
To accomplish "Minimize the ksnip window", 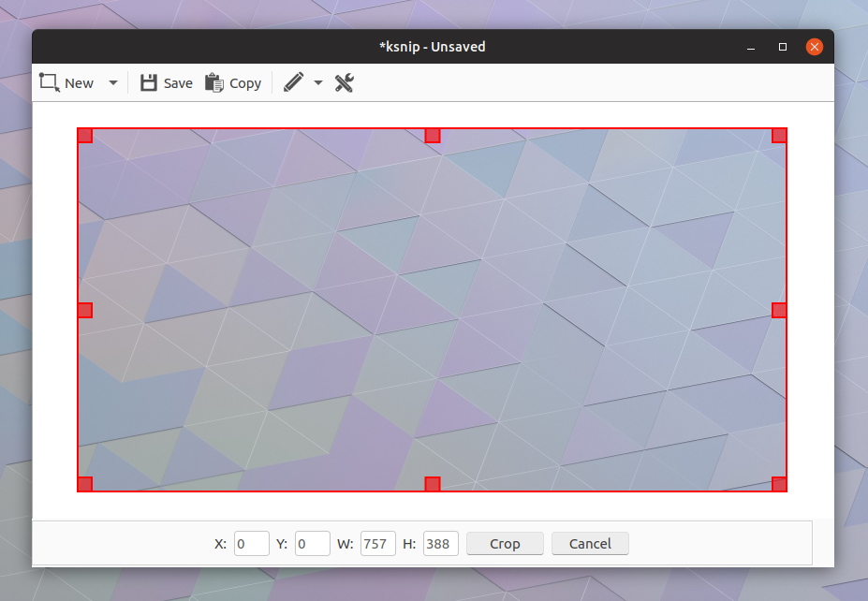I will click(750, 46).
